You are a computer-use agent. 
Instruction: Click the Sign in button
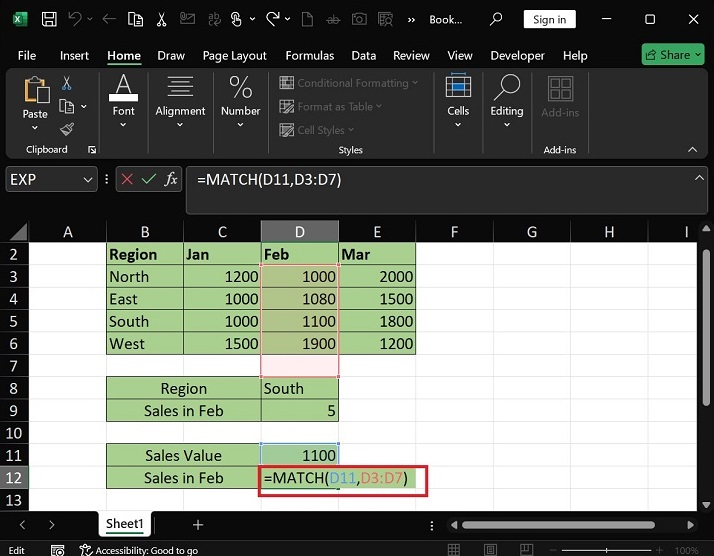pos(550,19)
